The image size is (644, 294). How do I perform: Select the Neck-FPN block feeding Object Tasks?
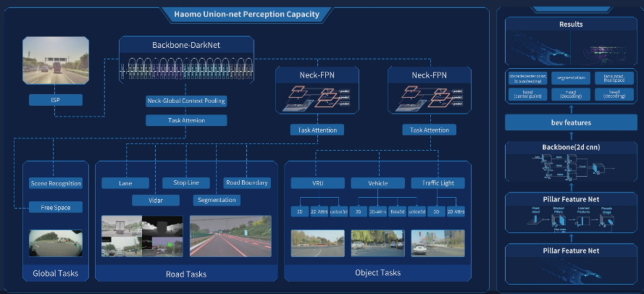[429, 90]
